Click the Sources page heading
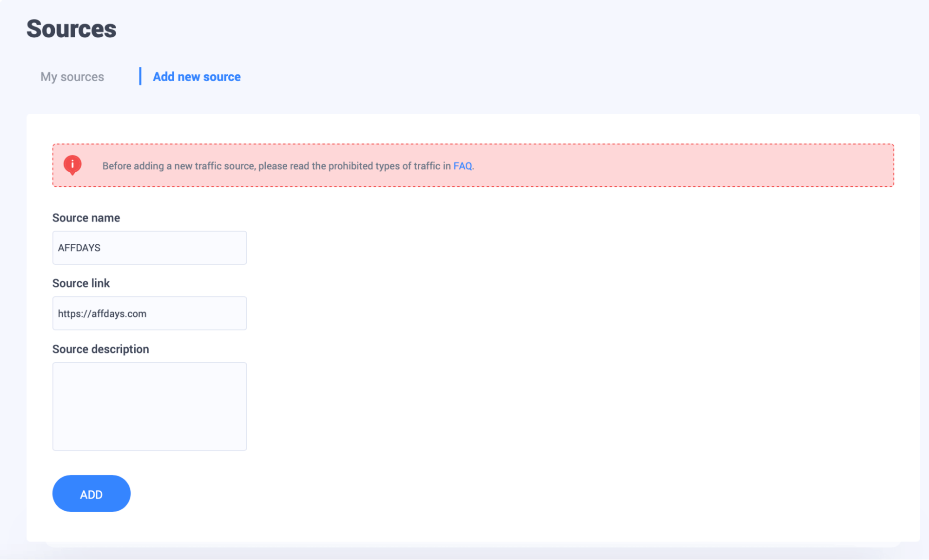 pos(71,29)
